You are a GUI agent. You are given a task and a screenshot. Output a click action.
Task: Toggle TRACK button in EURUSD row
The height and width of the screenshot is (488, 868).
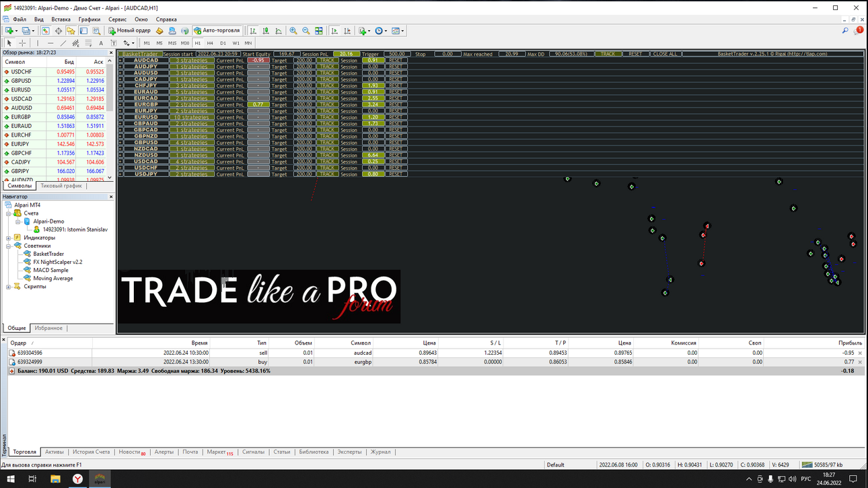(x=327, y=117)
